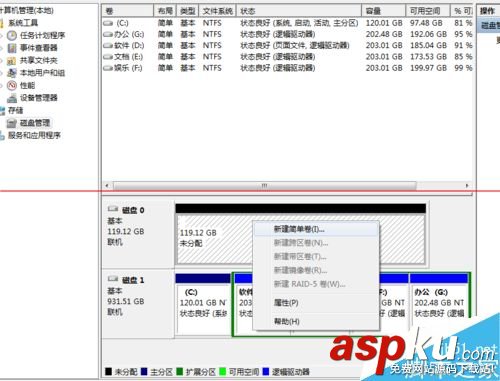Sort by the 容量 column header
This screenshot has height=381, width=500.
coord(384,11)
